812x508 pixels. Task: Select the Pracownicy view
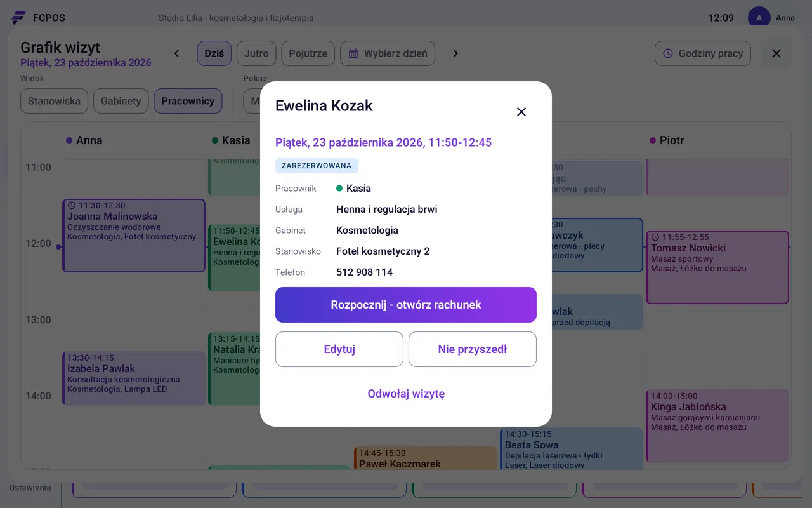click(x=188, y=101)
